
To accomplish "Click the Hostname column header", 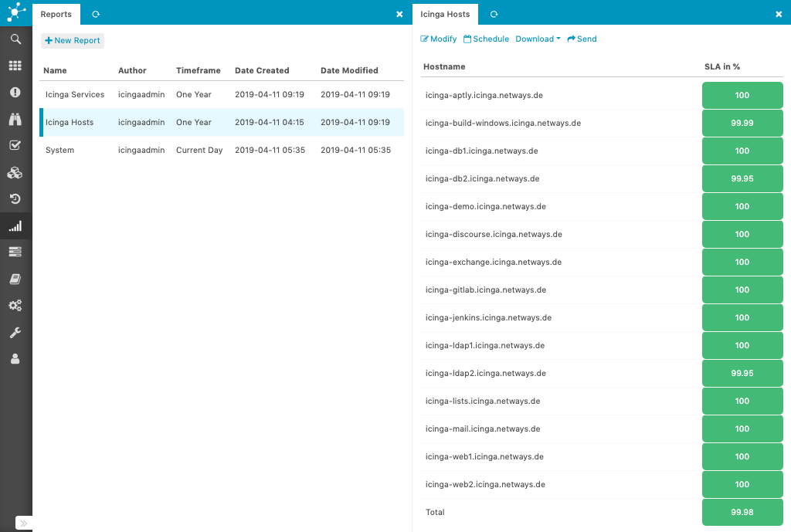I will pos(444,66).
